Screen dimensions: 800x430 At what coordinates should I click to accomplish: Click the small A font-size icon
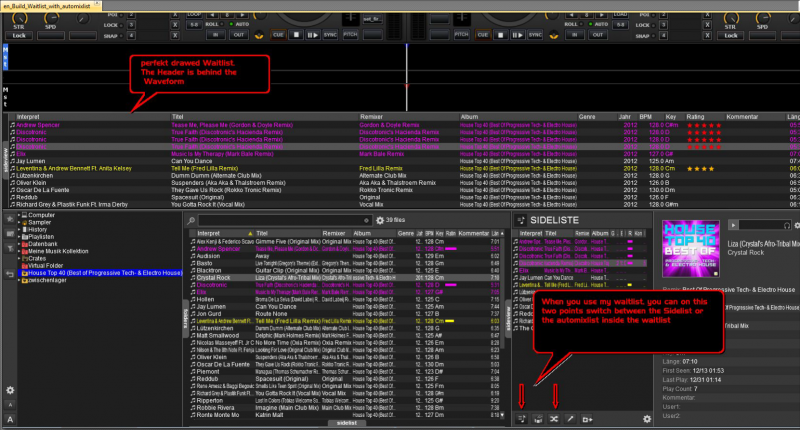10,405
